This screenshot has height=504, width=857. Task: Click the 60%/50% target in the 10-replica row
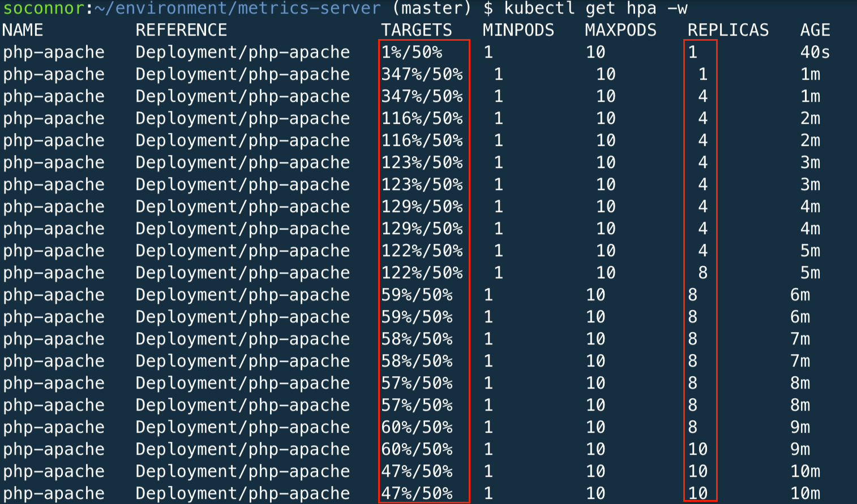(x=417, y=449)
